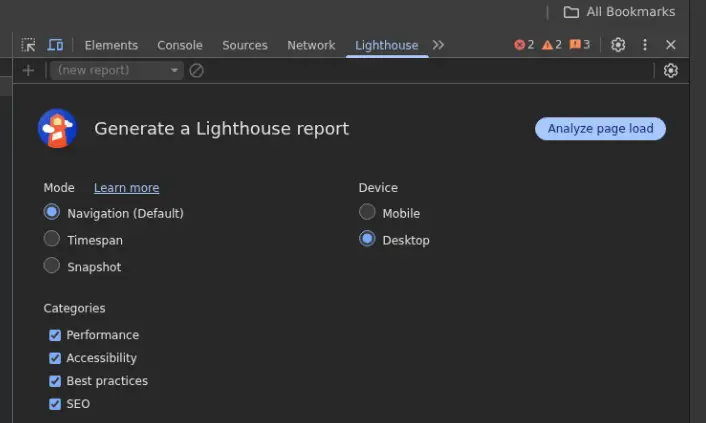Click the Generate a Lighthouse report heading
706x423 pixels.
(x=222, y=129)
